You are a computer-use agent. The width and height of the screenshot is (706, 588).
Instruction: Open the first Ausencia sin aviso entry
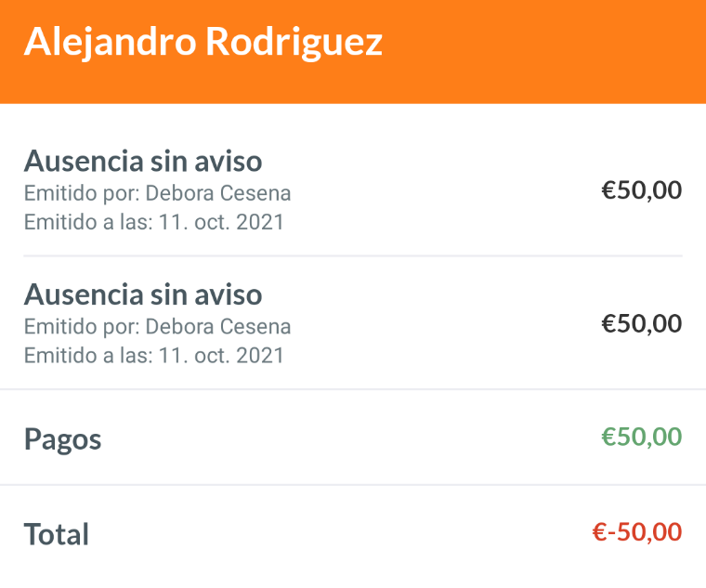coord(143,162)
